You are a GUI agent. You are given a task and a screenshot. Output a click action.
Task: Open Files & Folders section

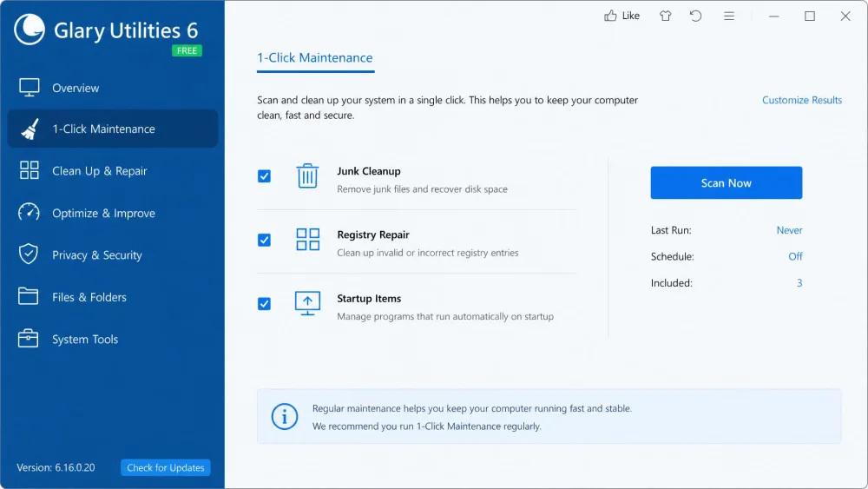click(112, 297)
